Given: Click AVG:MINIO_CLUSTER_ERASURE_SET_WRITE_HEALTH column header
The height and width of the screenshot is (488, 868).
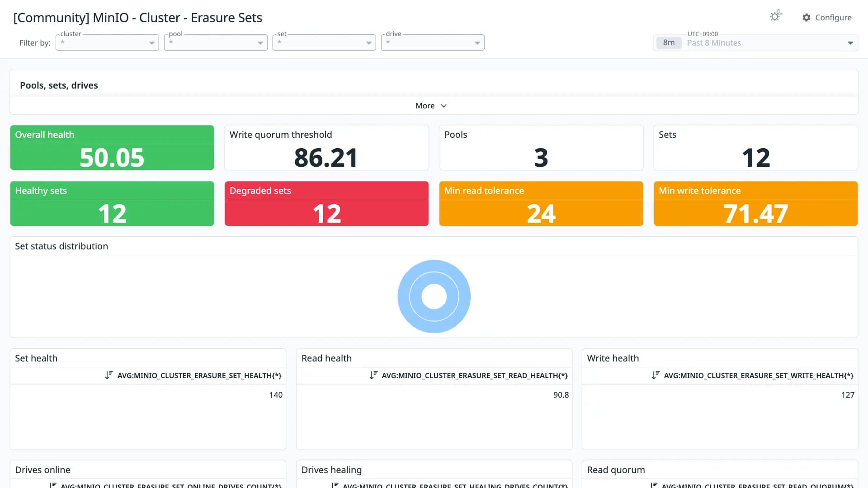Looking at the screenshot, I should click(x=759, y=375).
